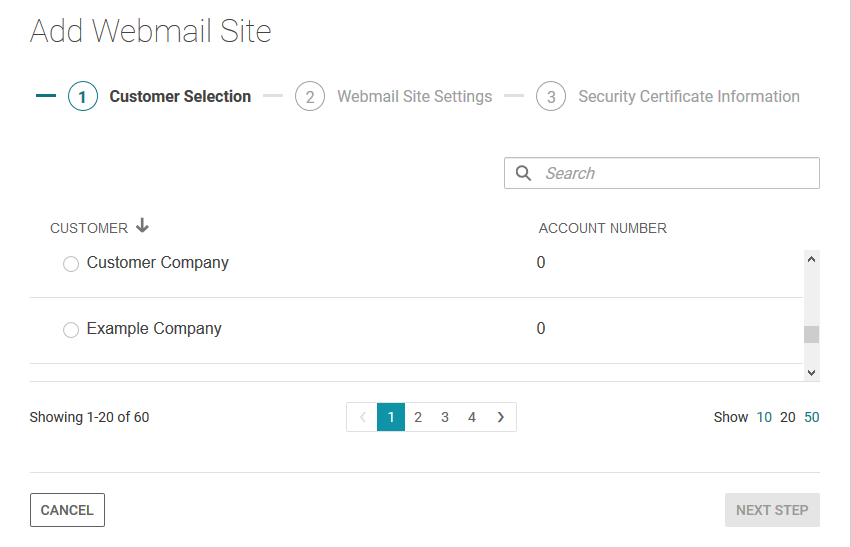This screenshot has width=851, height=547.
Task: Select the Customer Company radio button
Action: 71,264
